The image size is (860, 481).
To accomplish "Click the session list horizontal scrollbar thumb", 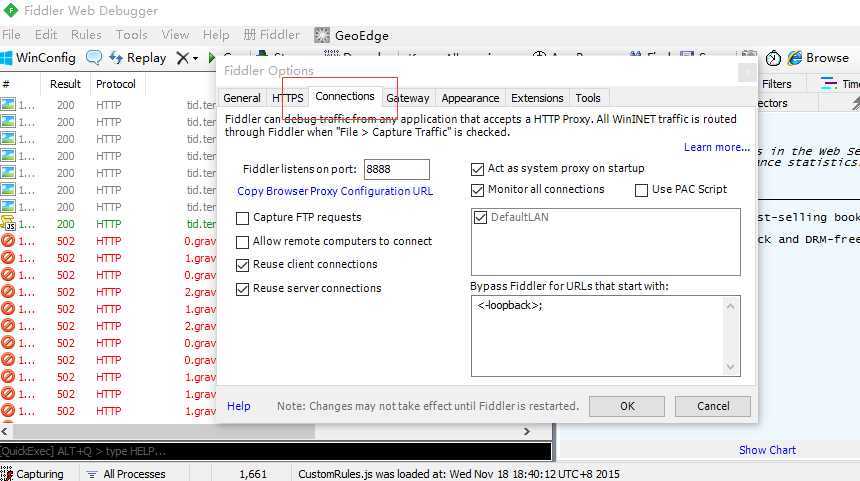I will coord(162,432).
